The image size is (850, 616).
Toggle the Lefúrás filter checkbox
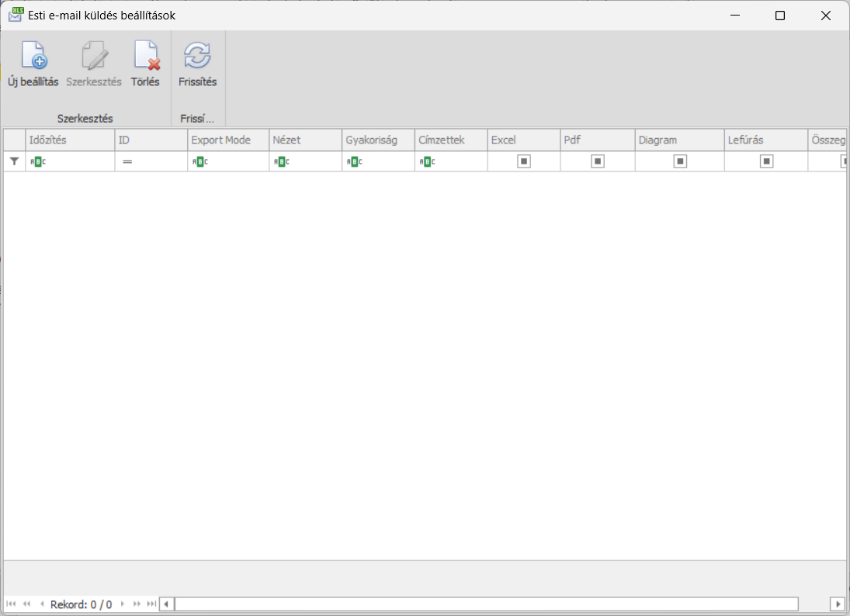[x=766, y=161]
